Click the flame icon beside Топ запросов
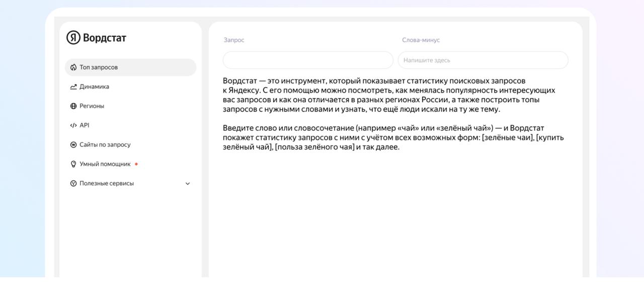 73,67
